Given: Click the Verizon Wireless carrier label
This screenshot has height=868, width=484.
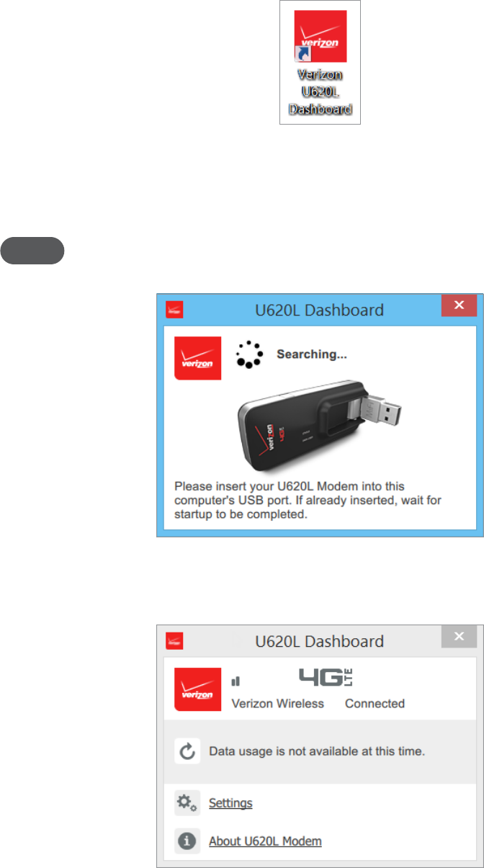Looking at the screenshot, I should click(x=277, y=703).
